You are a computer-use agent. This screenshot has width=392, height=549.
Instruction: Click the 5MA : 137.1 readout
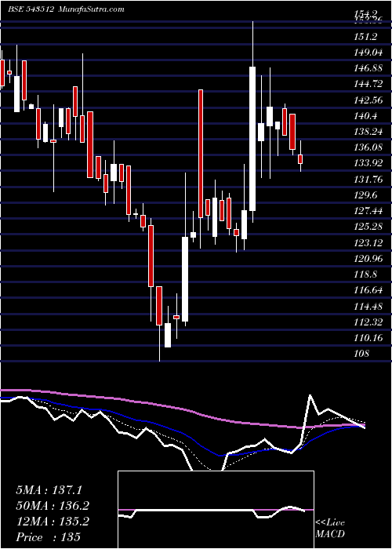tap(49, 490)
